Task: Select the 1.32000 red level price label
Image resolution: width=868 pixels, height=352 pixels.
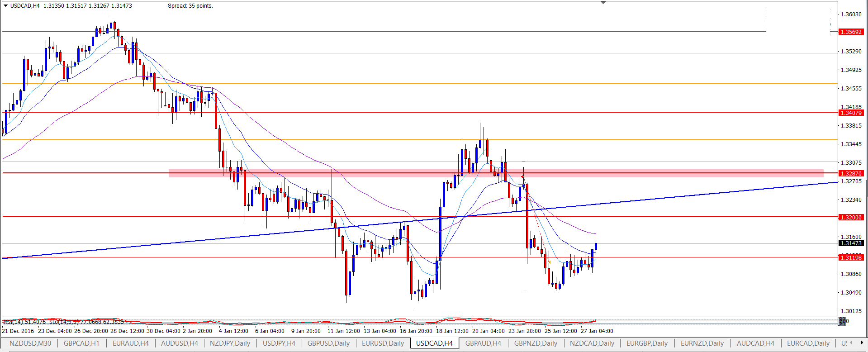Action: click(851, 217)
